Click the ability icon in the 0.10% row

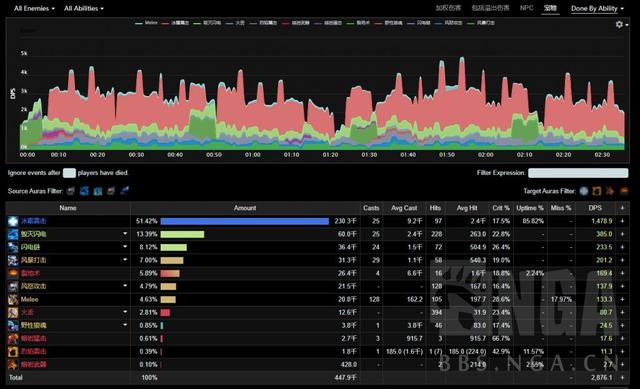[x=13, y=365]
